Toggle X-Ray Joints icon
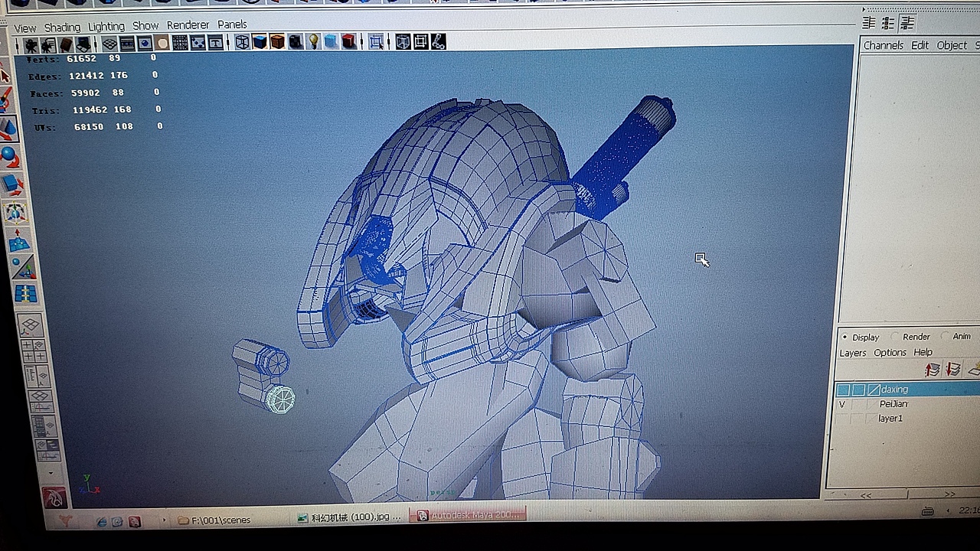Screen dimensions: 980x551 click(x=438, y=41)
